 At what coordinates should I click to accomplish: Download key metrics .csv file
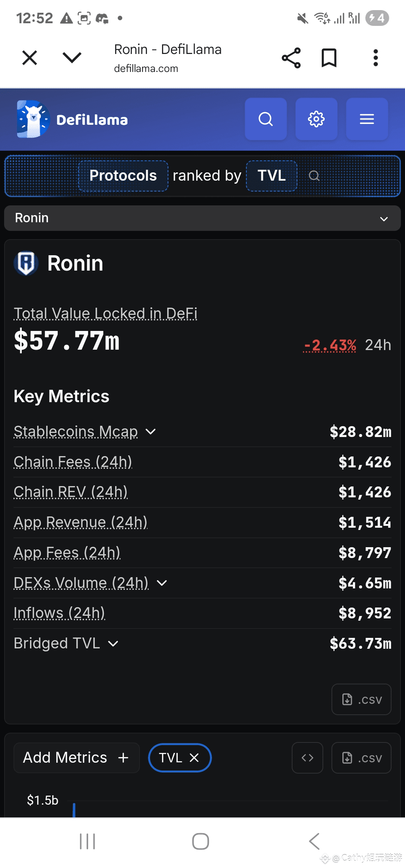(x=361, y=699)
